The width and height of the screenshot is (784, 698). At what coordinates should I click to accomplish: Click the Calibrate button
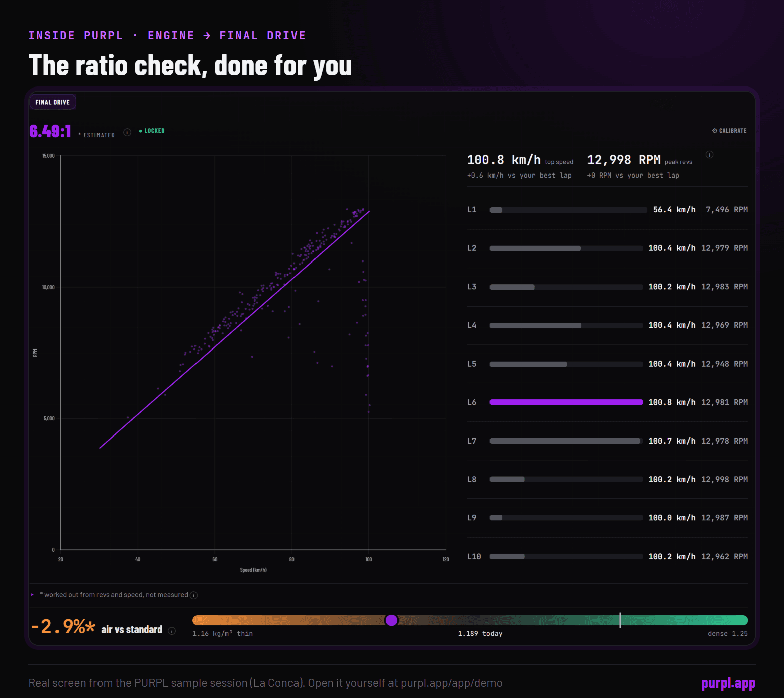coord(729,131)
